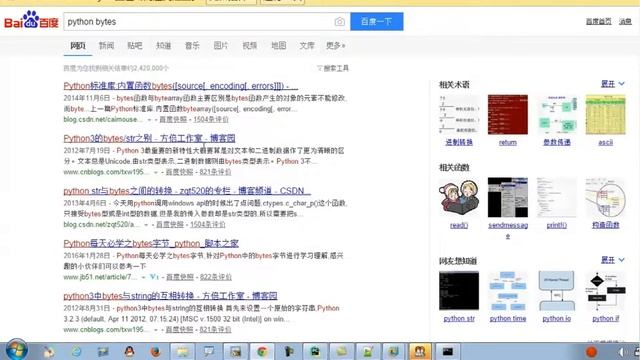Click the orange round system tray icon
The height and width of the screenshot is (360, 640).
point(591,351)
